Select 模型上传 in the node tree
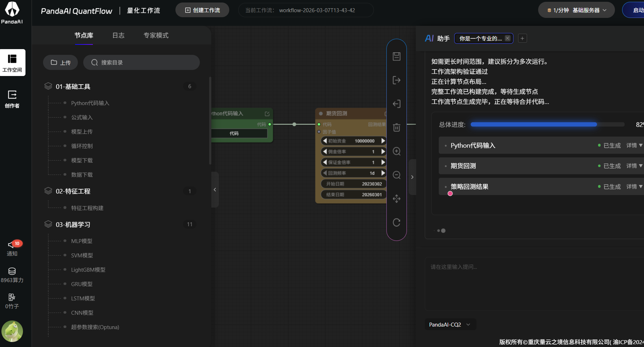Image resolution: width=644 pixels, height=347 pixels. coord(82,132)
